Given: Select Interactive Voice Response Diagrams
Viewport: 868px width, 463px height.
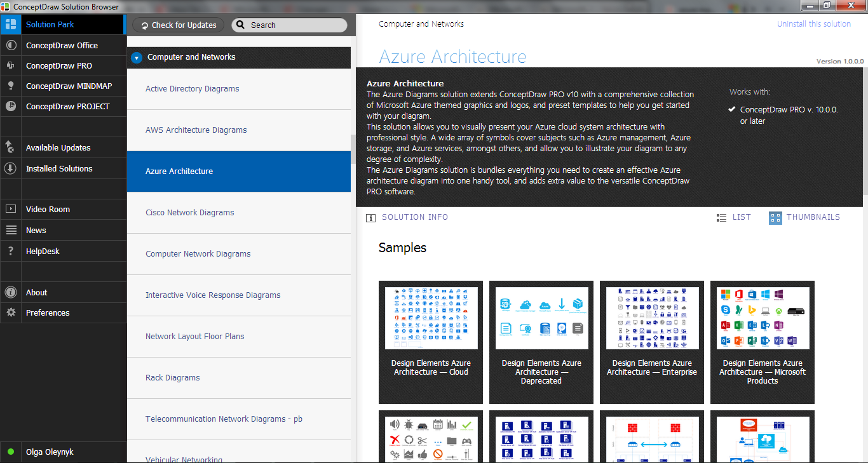Looking at the screenshot, I should (239, 295).
